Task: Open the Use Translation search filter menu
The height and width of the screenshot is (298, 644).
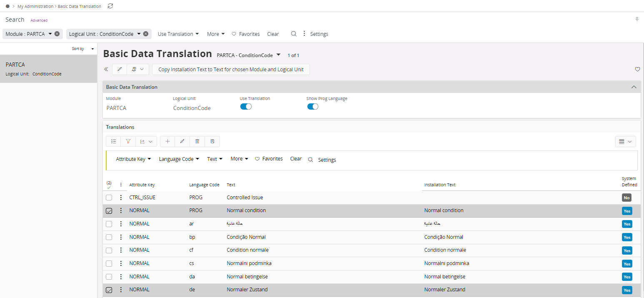Action: [178, 34]
